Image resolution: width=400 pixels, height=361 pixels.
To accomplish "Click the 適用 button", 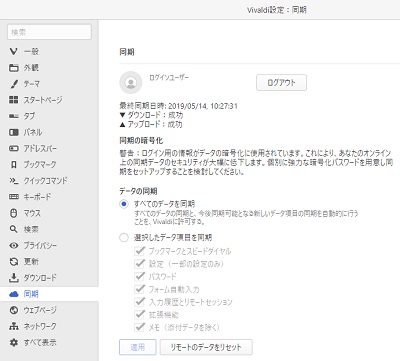I will [x=138, y=347].
